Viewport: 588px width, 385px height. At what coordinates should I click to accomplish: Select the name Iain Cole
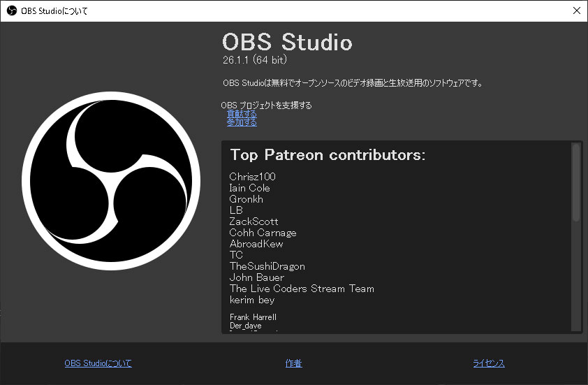click(x=249, y=188)
